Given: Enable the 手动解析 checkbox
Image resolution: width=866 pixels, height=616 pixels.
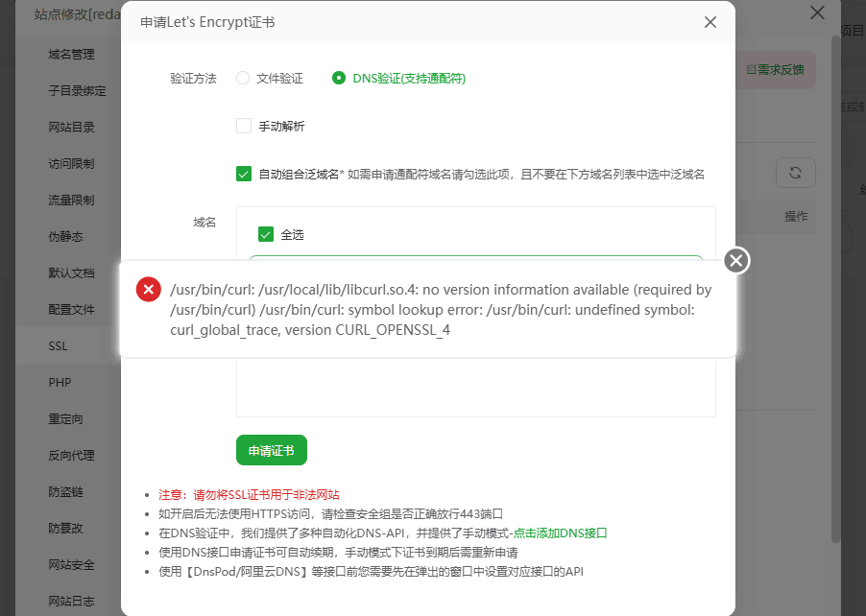Looking at the screenshot, I should click(x=243, y=126).
